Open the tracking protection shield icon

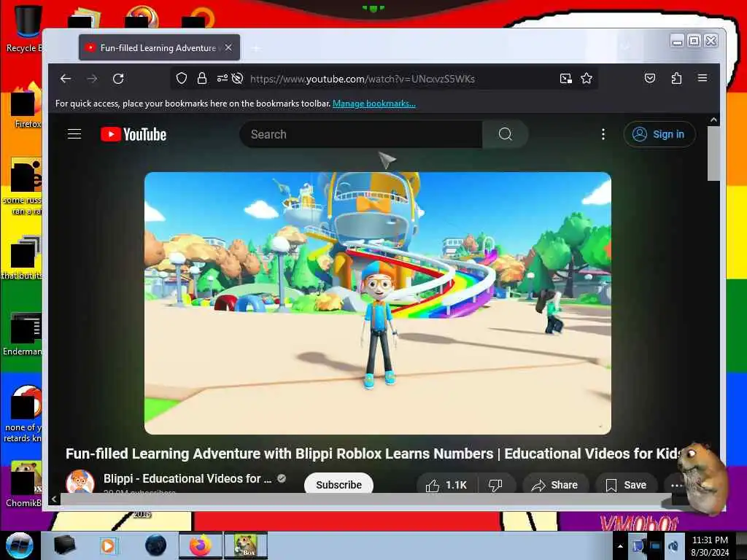182,78
